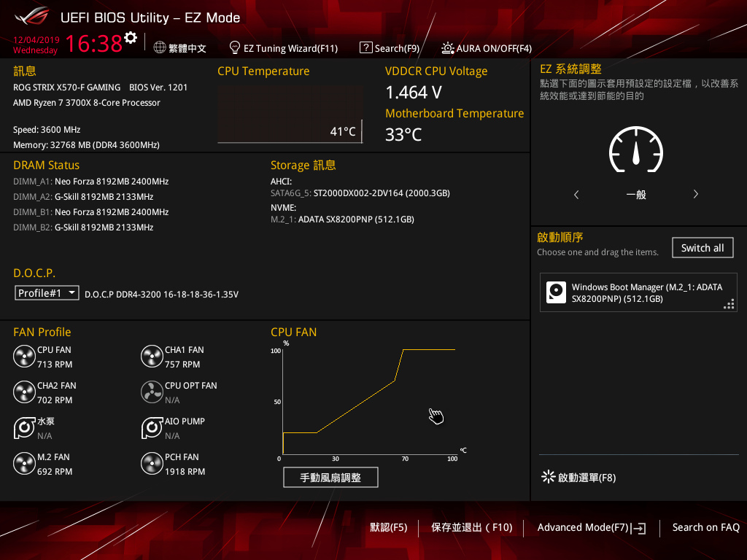Click DIMM_B1 Neo Forza 8192MB 2400MHz row
This screenshot has width=747, height=560.
91,212
